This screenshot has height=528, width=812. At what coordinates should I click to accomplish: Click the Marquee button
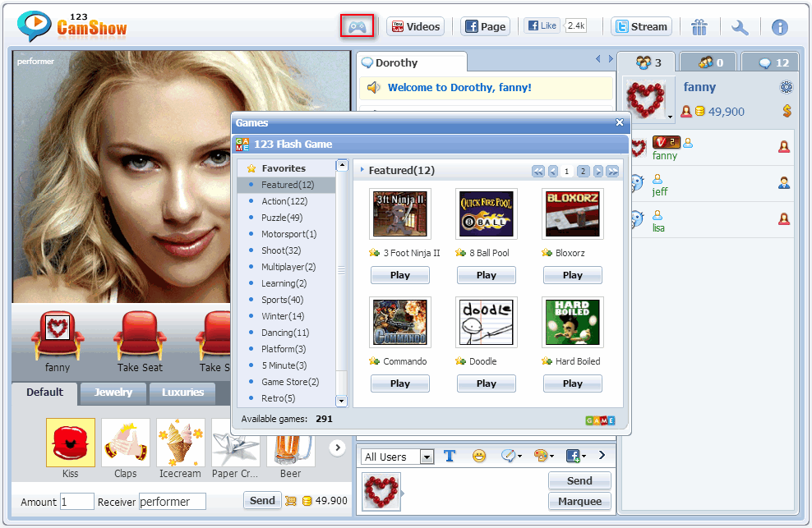[579, 501]
